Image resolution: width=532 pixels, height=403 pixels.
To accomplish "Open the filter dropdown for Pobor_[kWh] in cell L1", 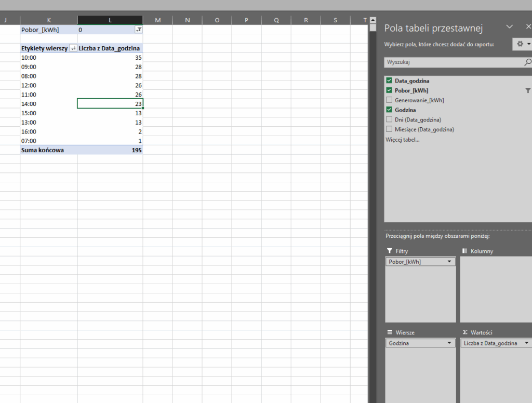I will (139, 30).
